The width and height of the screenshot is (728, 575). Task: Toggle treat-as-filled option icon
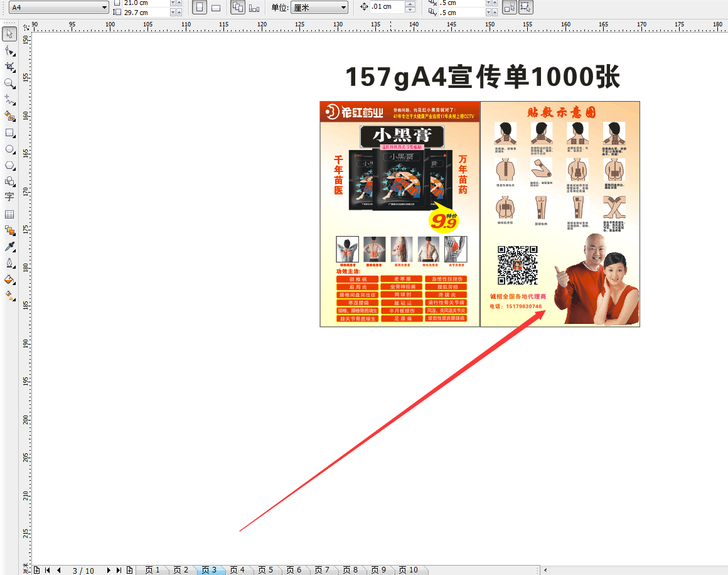point(510,8)
